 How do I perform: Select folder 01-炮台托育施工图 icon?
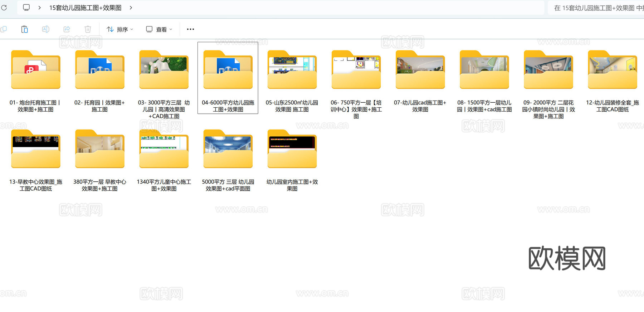[36, 70]
